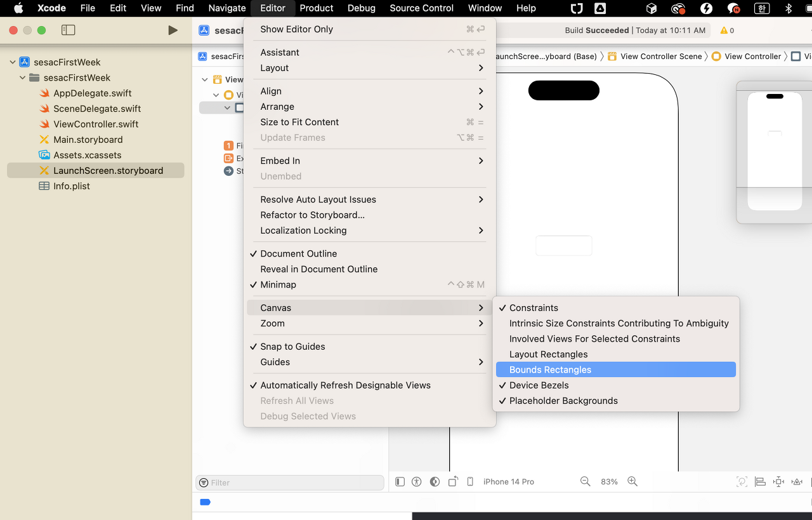The width and height of the screenshot is (812, 520).
Task: Choose Intrinsic Size Constraints Contributing To Ambiguity
Action: [x=617, y=323]
